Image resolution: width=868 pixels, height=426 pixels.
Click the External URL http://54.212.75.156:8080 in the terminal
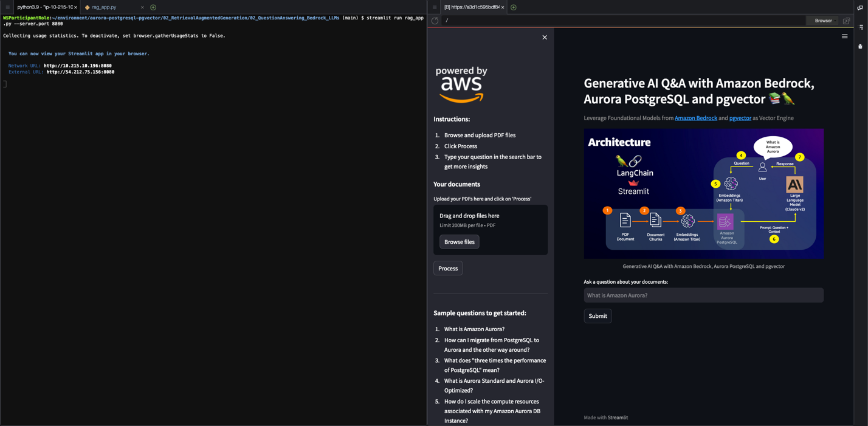[x=80, y=72]
